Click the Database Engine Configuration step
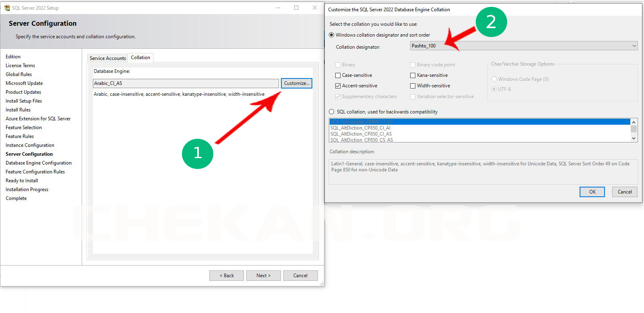Image resolution: width=644 pixels, height=313 pixels. pyautogui.click(x=39, y=163)
